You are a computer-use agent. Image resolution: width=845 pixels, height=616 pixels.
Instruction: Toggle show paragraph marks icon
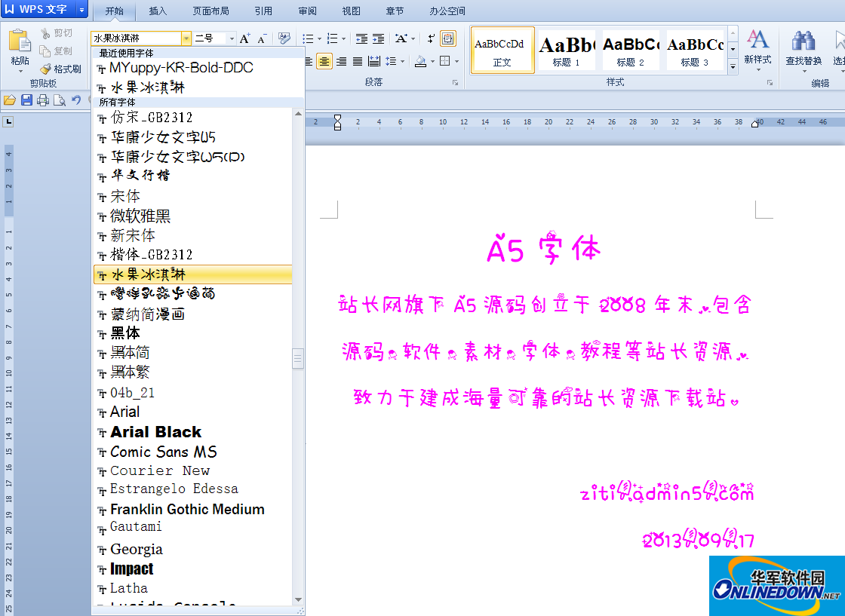[x=431, y=38]
